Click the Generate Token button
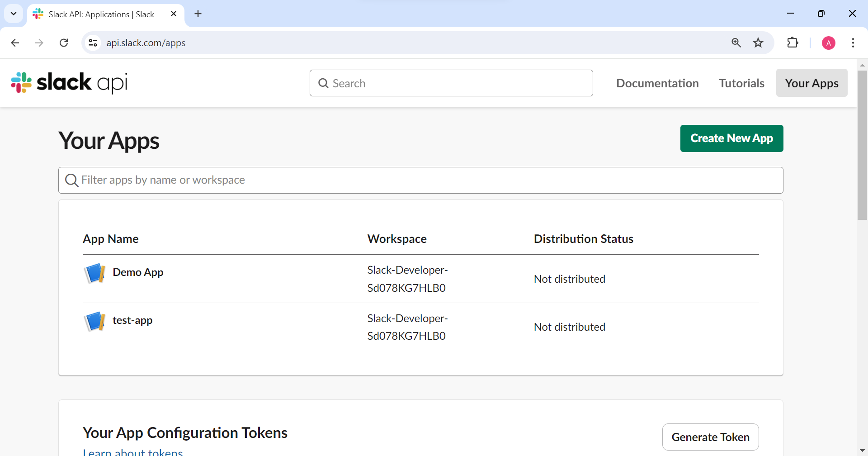The height and width of the screenshot is (456, 868). coord(710,437)
